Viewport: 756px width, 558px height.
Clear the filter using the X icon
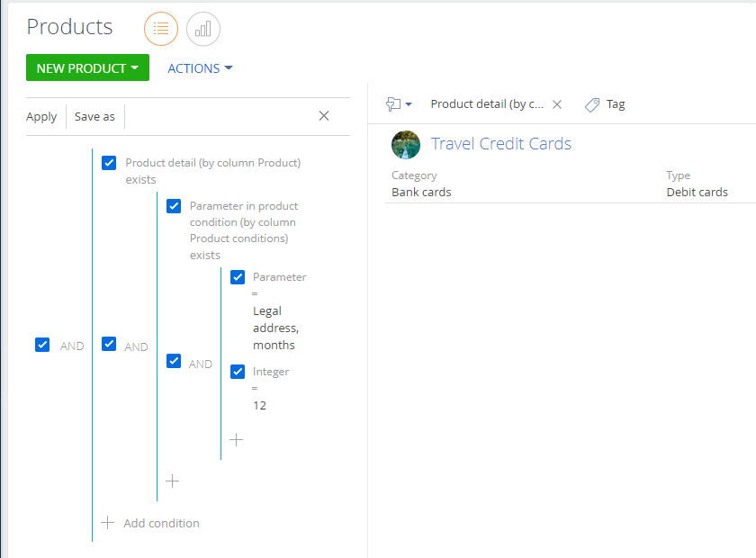point(323,116)
